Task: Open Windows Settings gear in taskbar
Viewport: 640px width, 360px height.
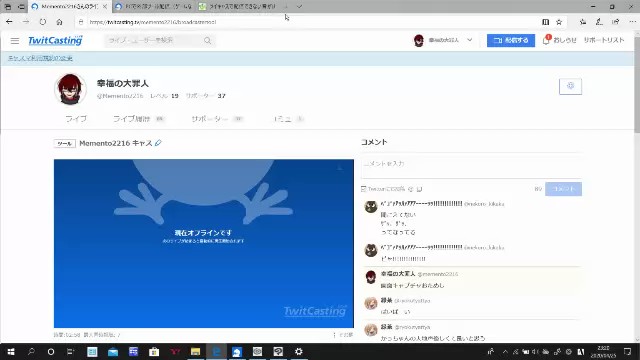Action: [299, 351]
